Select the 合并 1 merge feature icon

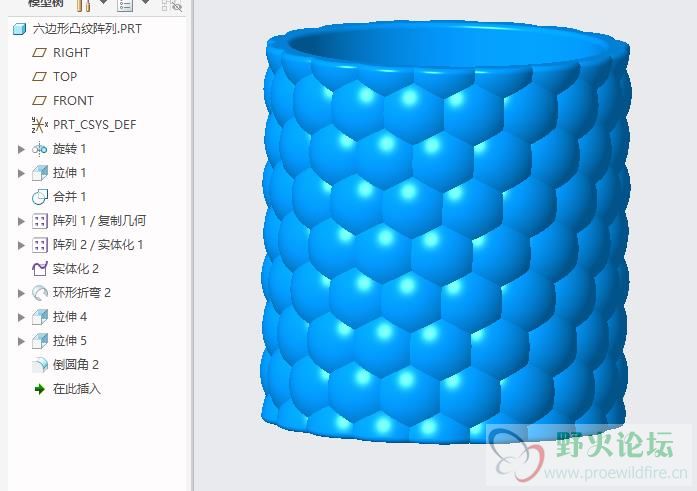point(40,197)
